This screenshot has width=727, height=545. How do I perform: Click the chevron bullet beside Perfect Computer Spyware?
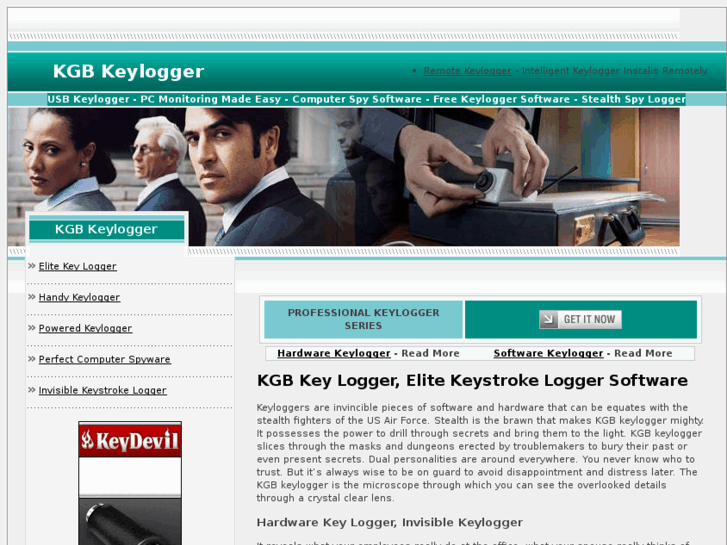coord(32,359)
